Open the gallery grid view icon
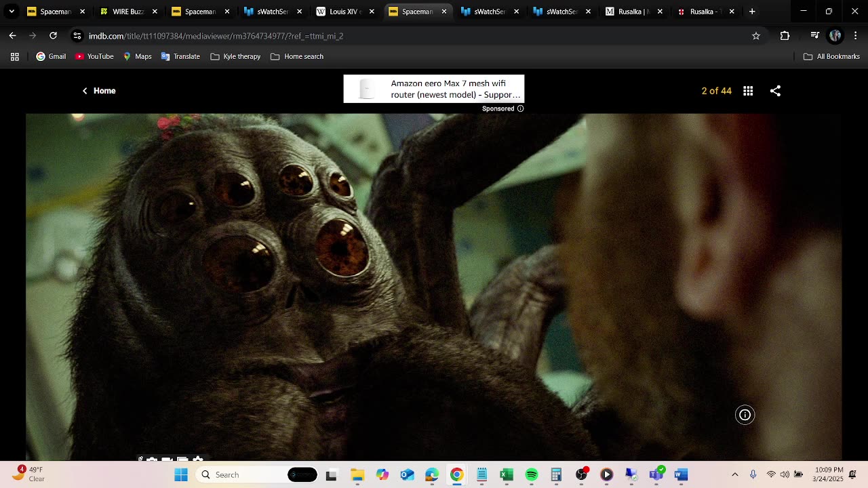The width and height of the screenshot is (868, 488). coord(748,91)
